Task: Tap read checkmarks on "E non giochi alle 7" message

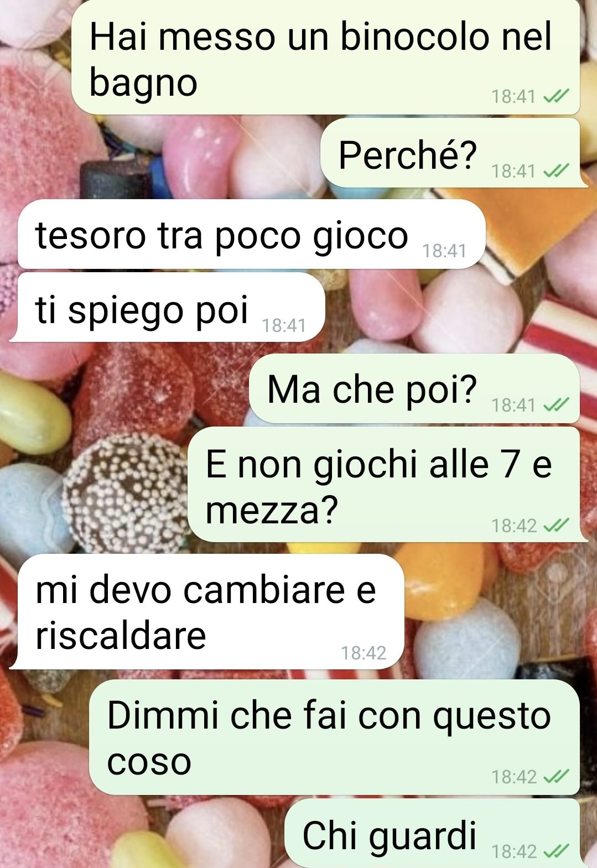Action: tap(556, 526)
